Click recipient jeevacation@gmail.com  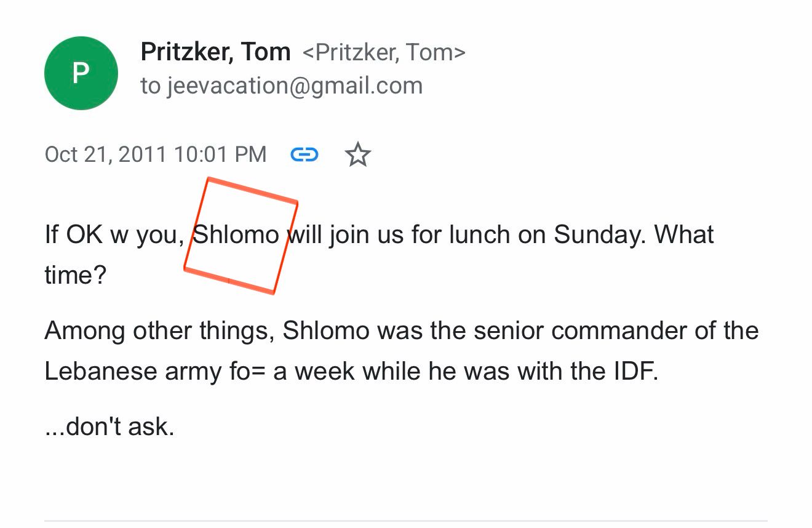coord(295,86)
